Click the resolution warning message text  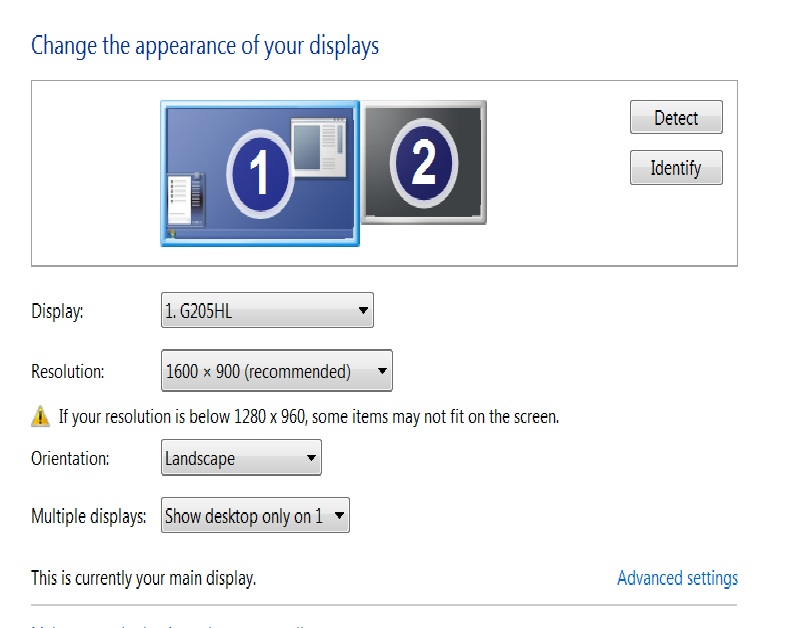pyautogui.click(x=308, y=417)
